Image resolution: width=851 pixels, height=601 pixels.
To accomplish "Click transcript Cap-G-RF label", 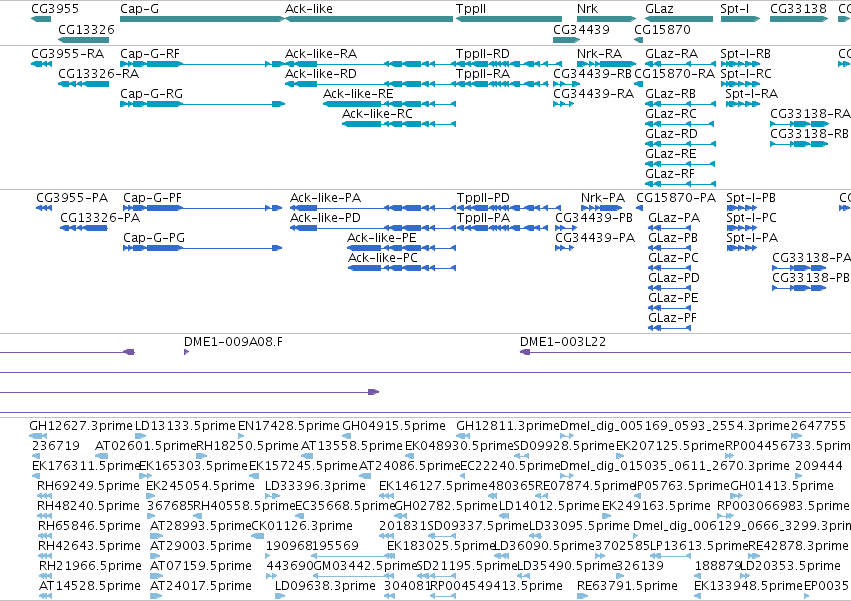I will click(150, 54).
